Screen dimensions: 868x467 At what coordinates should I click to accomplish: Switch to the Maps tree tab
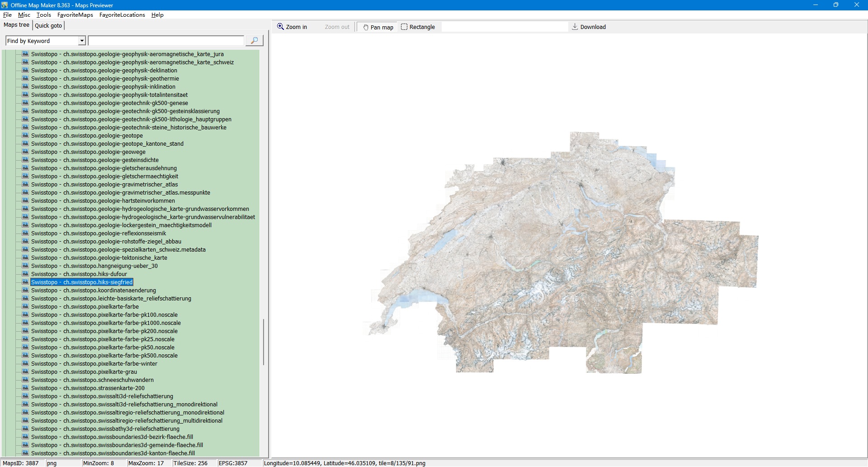16,25
